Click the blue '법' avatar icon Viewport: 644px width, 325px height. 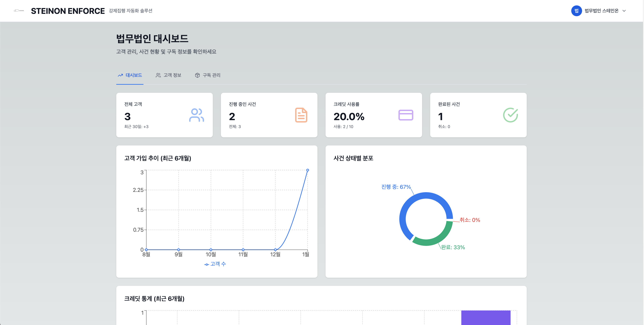(x=577, y=11)
